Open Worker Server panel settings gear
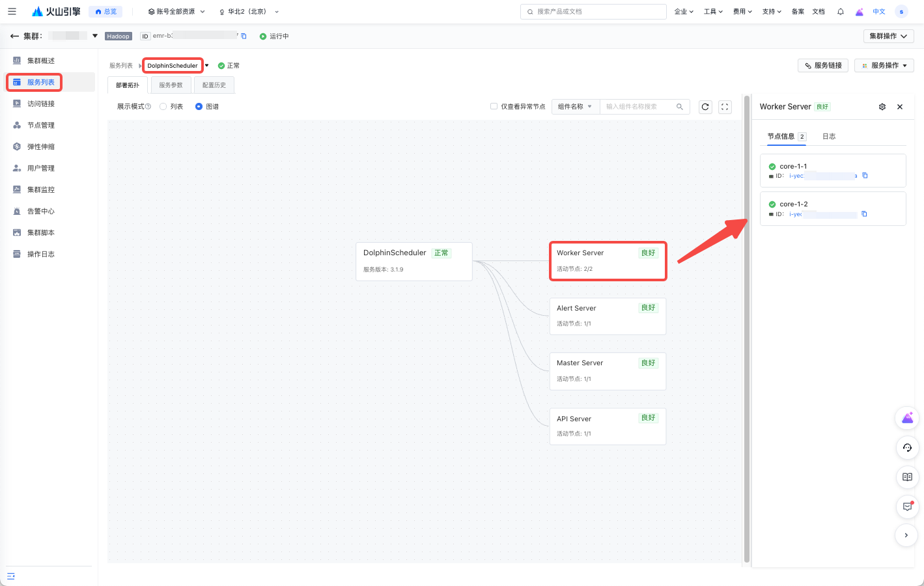 882,107
